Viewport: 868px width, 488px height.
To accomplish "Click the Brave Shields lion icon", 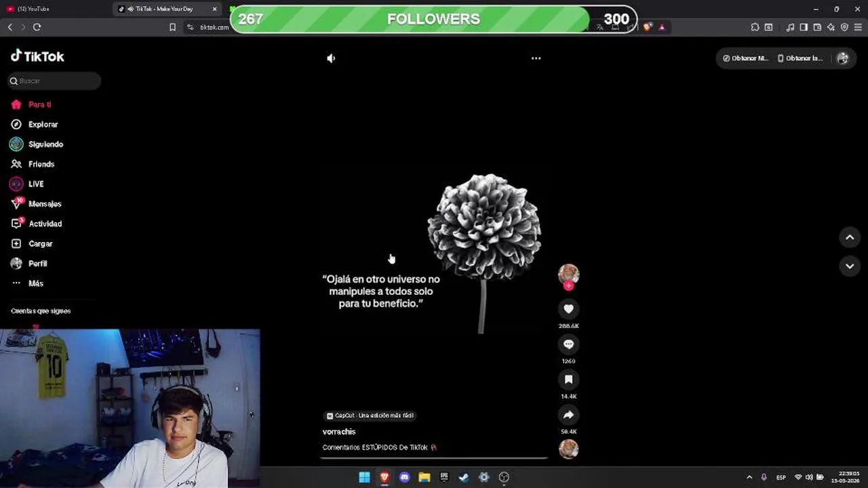I will tap(648, 27).
